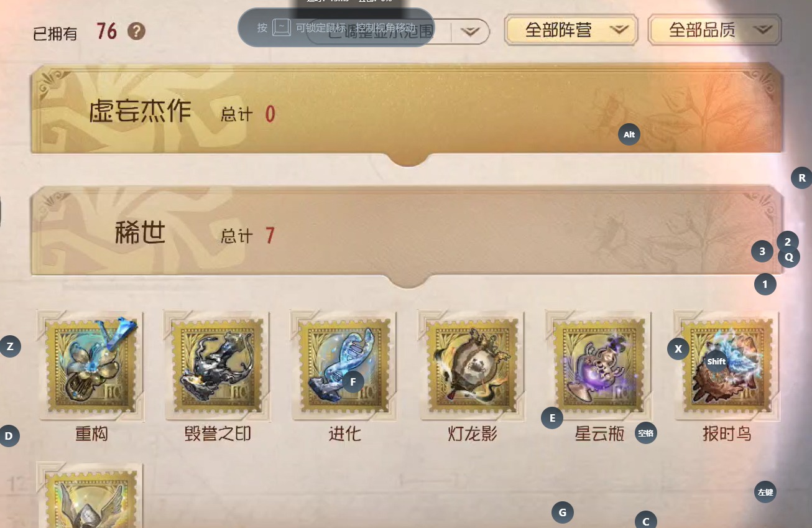Tap the 空格 spacebar overlay button
The height and width of the screenshot is (528, 812).
(x=646, y=433)
